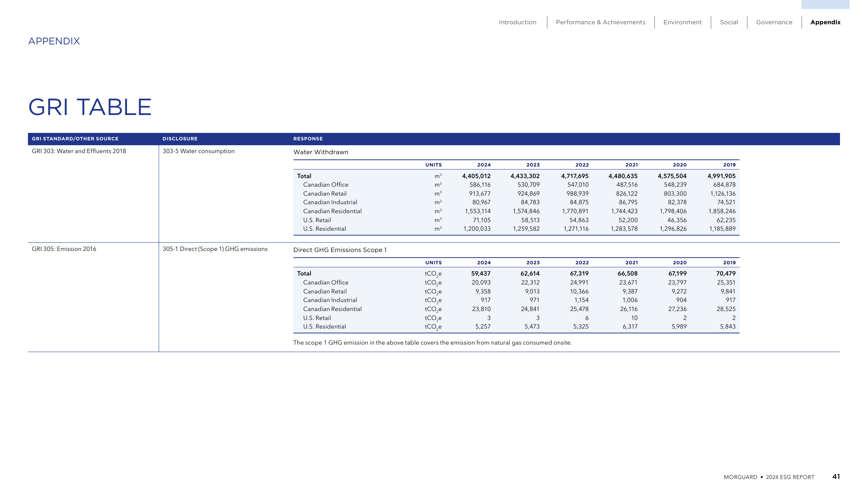Select the Governance tab
The height and width of the screenshot is (504, 868).
click(x=774, y=22)
